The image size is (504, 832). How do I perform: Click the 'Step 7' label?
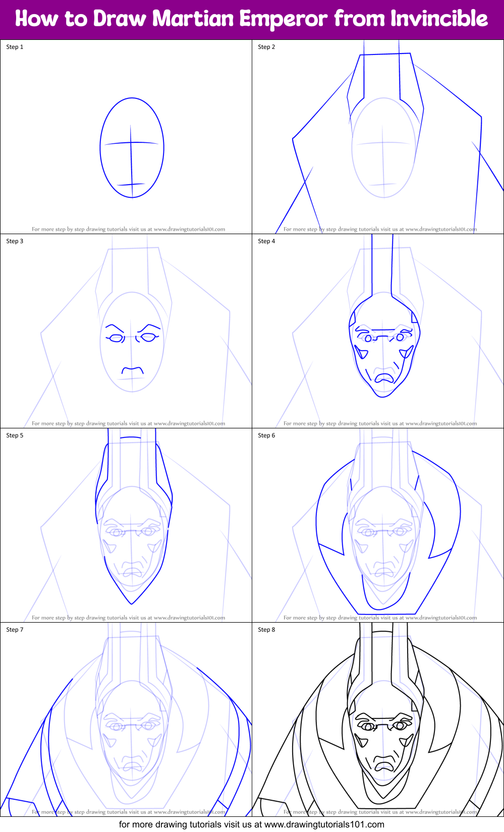pos(15,630)
